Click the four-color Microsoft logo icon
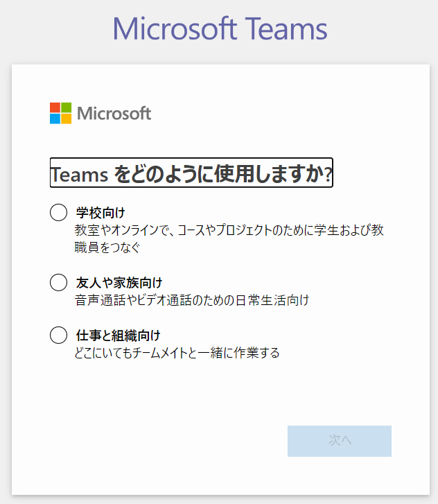 pyautogui.click(x=60, y=113)
